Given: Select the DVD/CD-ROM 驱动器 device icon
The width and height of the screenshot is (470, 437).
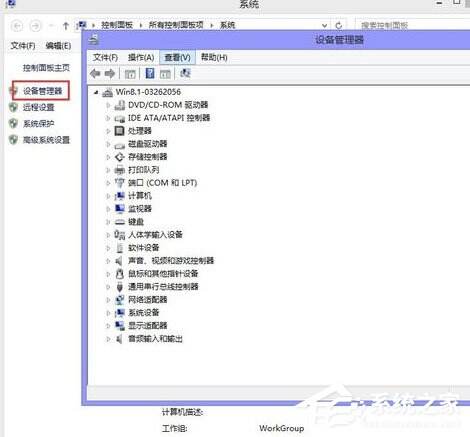Looking at the screenshot, I should [119, 105].
